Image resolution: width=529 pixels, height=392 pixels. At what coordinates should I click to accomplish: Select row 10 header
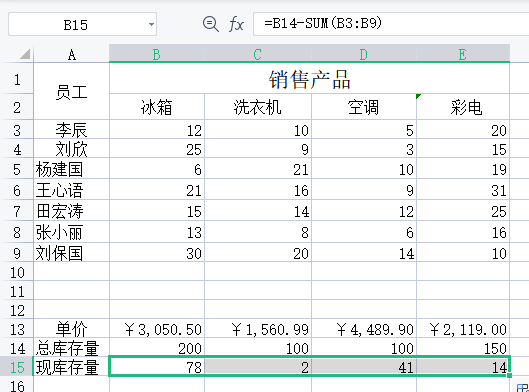[x=17, y=272]
